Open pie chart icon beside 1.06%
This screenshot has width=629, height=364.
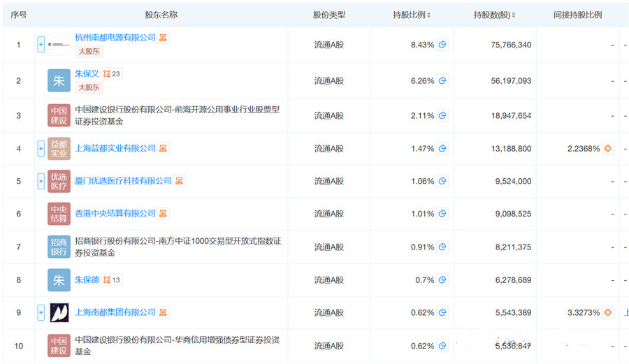coord(442,181)
